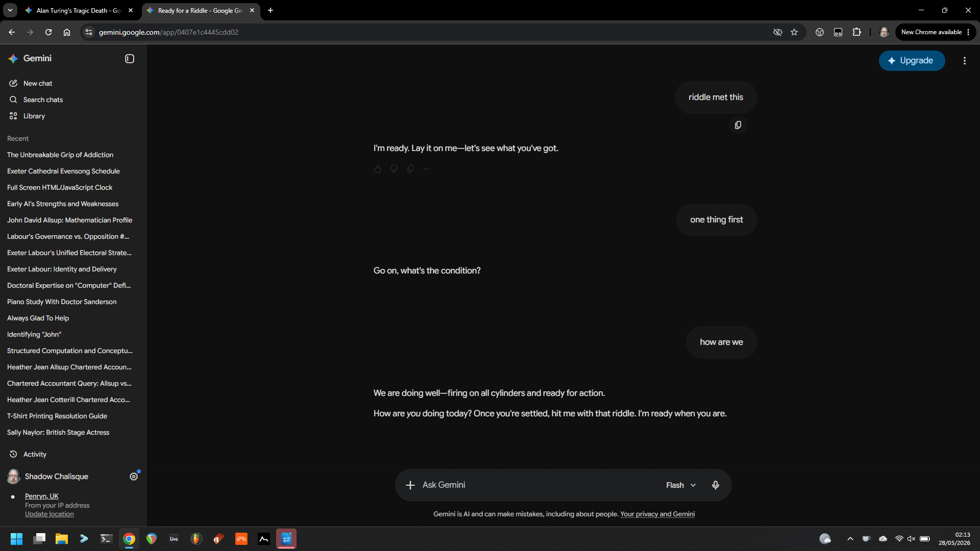Open the settings gear beside Shadow Chalisque
Viewport: 980px width, 551px height.
[134, 477]
